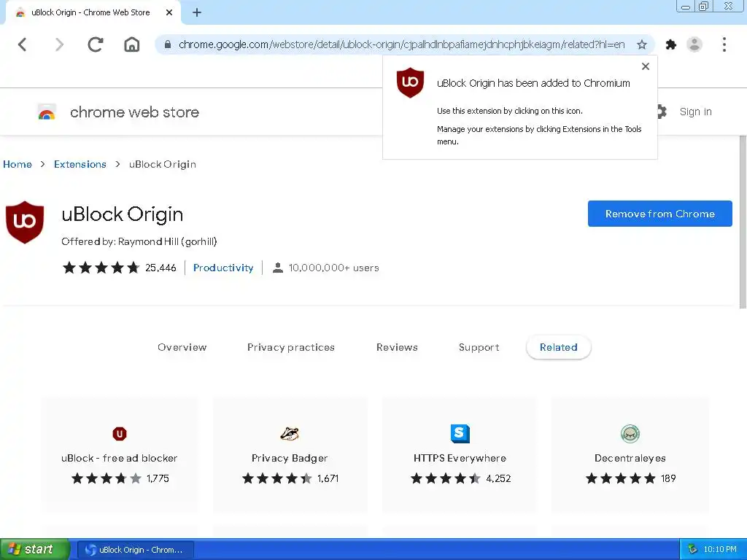This screenshot has width=747, height=560.
Task: Select the Related tab
Action: [x=558, y=348]
